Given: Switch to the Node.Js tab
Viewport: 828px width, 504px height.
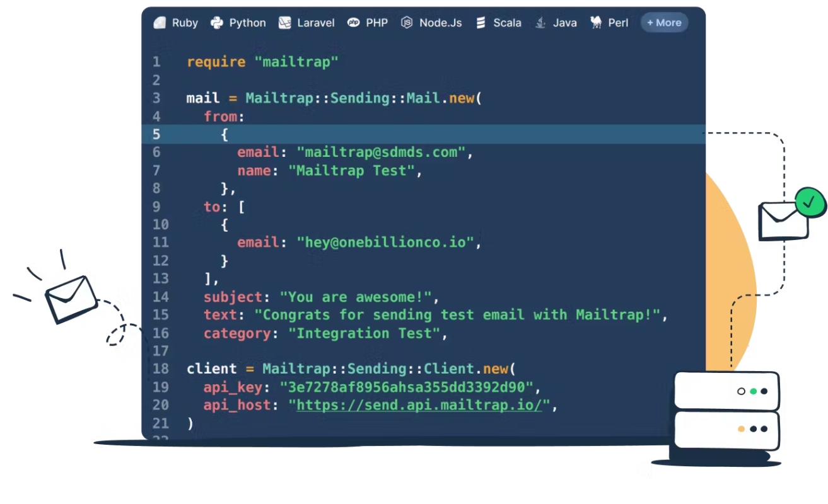Looking at the screenshot, I should pos(431,23).
